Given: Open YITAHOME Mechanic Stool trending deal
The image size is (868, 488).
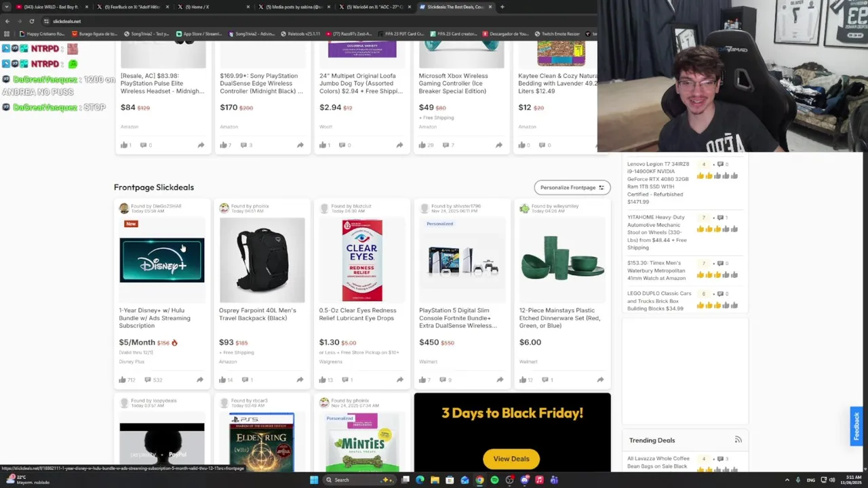Looking at the screenshot, I should point(656,232).
